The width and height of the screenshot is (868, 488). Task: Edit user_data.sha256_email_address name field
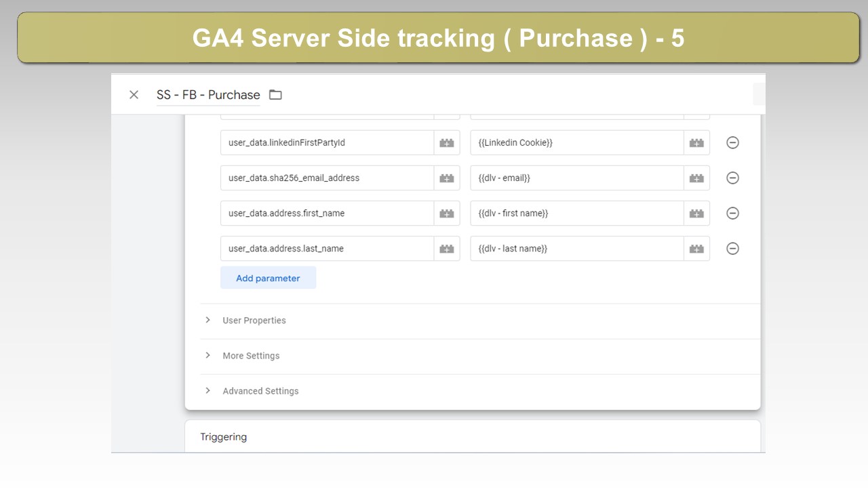(327, 178)
